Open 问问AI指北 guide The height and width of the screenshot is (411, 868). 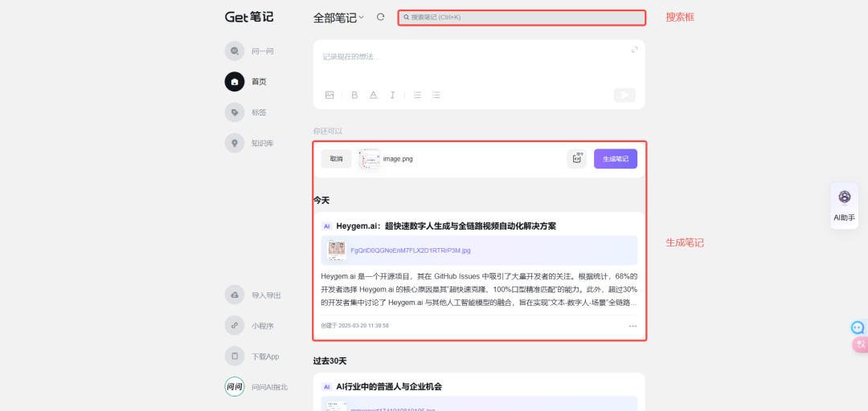point(256,387)
